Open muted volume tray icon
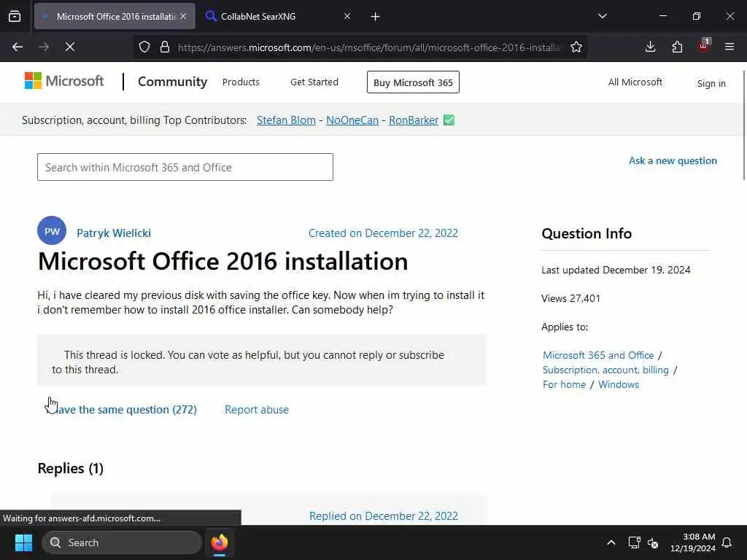The image size is (747, 560). (x=653, y=542)
